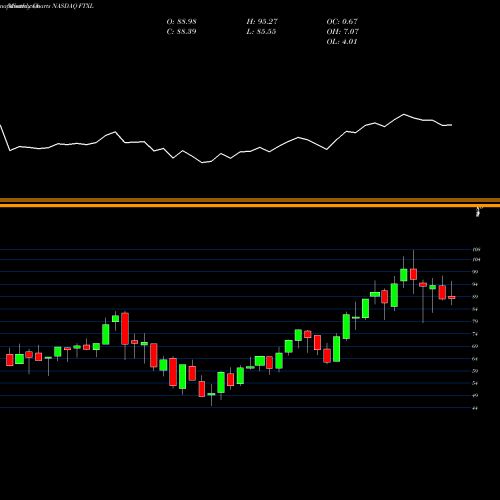Screen dimensions: 500x500
Task: Click the "OH: 7.07" value
Action: (x=343, y=32)
